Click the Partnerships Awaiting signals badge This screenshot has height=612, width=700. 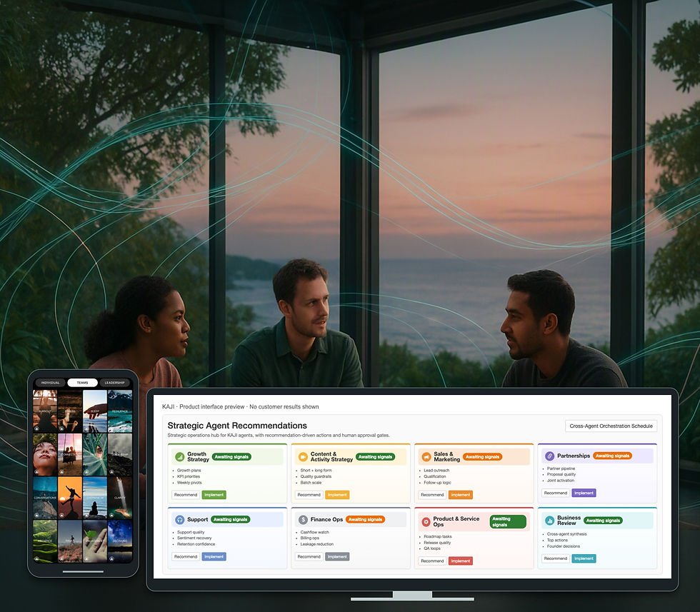(x=613, y=456)
